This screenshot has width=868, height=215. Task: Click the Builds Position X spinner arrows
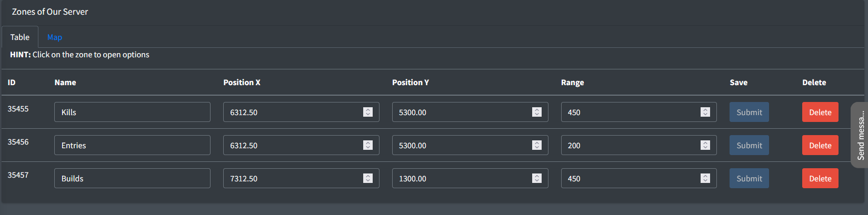pos(368,178)
